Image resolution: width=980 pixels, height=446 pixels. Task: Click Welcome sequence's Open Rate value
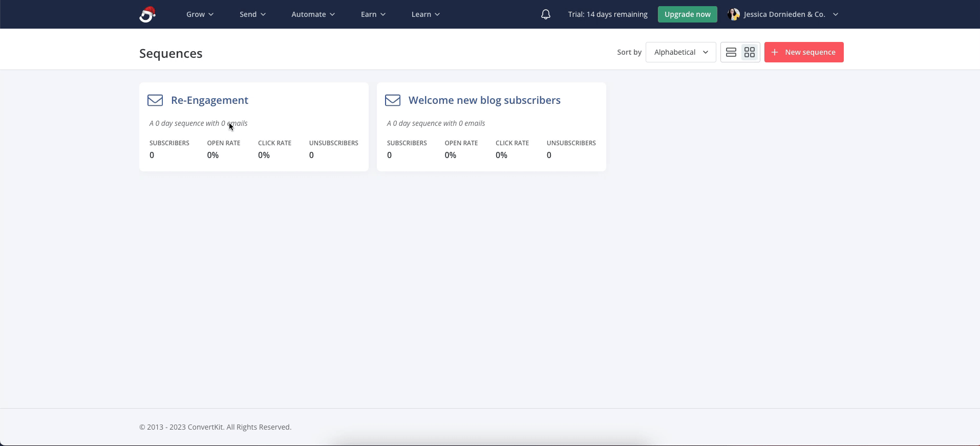point(451,155)
